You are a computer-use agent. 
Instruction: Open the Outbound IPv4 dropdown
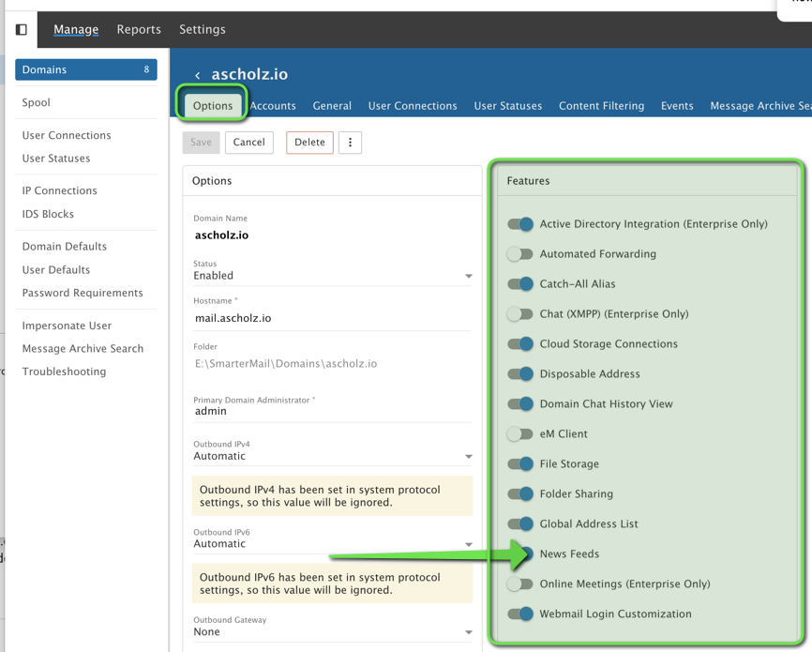pyautogui.click(x=332, y=456)
